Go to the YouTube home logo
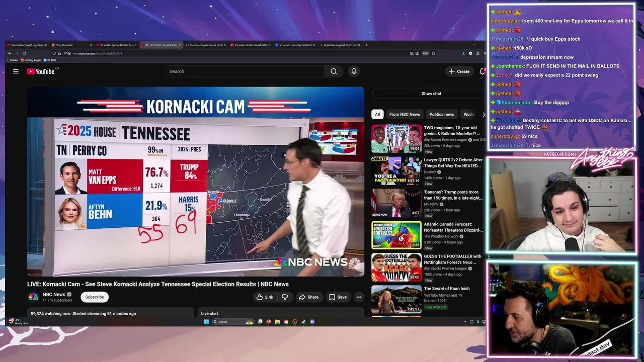The height and width of the screenshot is (362, 644). click(41, 71)
